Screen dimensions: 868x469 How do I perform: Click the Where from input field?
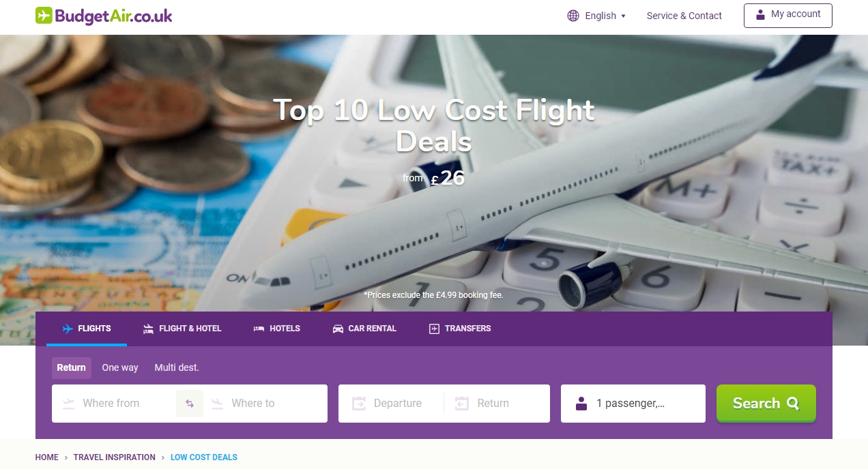click(114, 404)
